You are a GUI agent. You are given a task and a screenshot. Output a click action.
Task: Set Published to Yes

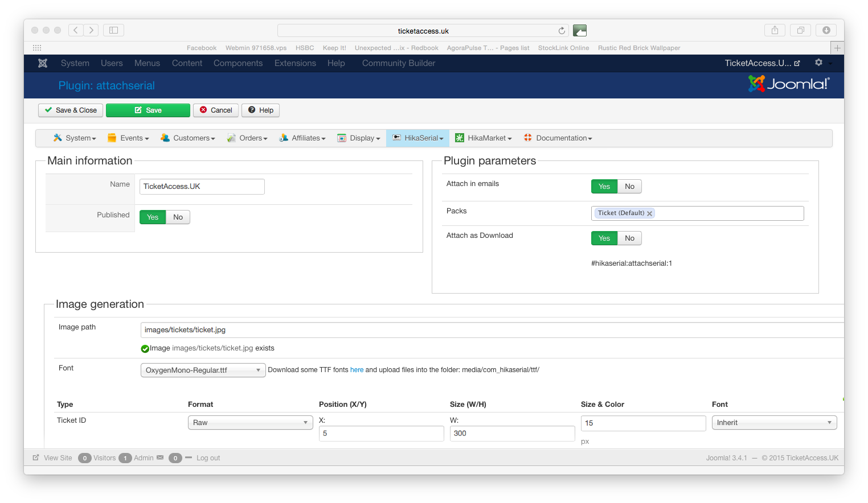pos(153,217)
